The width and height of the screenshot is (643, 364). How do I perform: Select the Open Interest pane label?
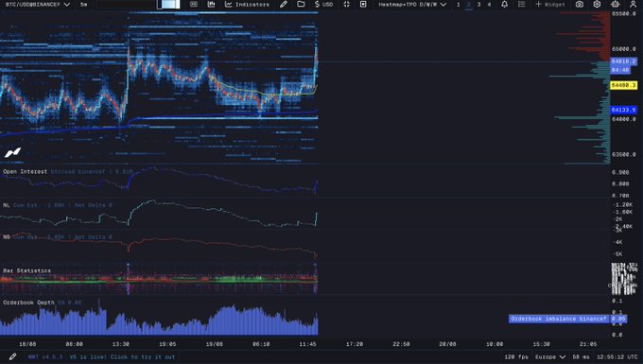pyautogui.click(x=25, y=171)
